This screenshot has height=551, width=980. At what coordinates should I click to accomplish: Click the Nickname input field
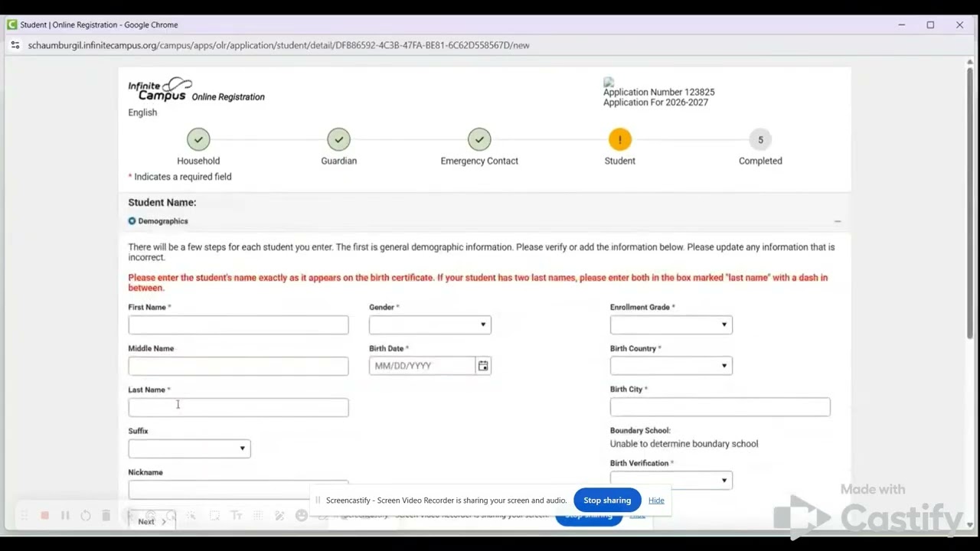coord(238,489)
